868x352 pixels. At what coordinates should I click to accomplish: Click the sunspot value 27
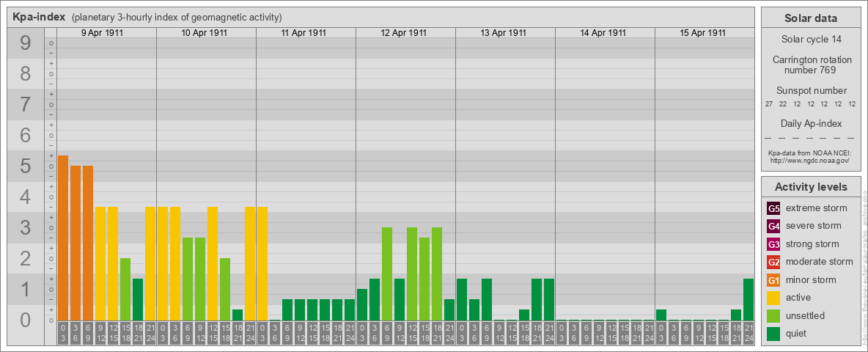769,104
